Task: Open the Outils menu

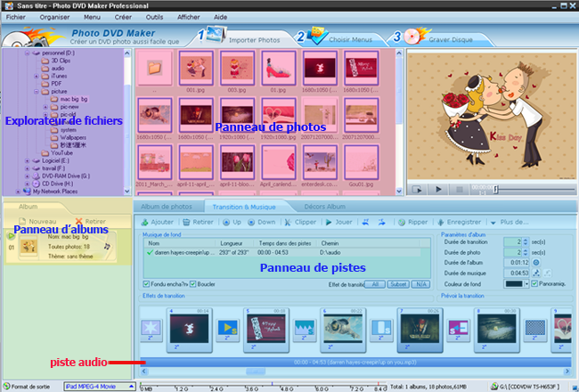Action: point(154,17)
